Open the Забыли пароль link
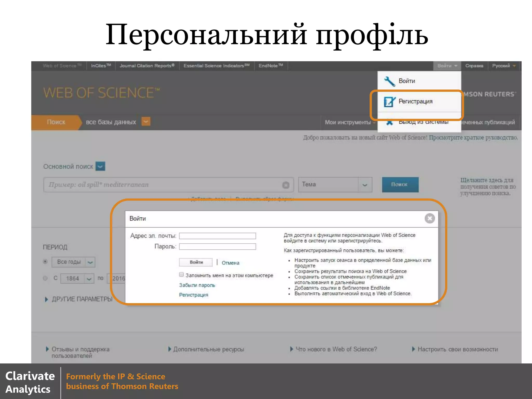 [x=197, y=285]
